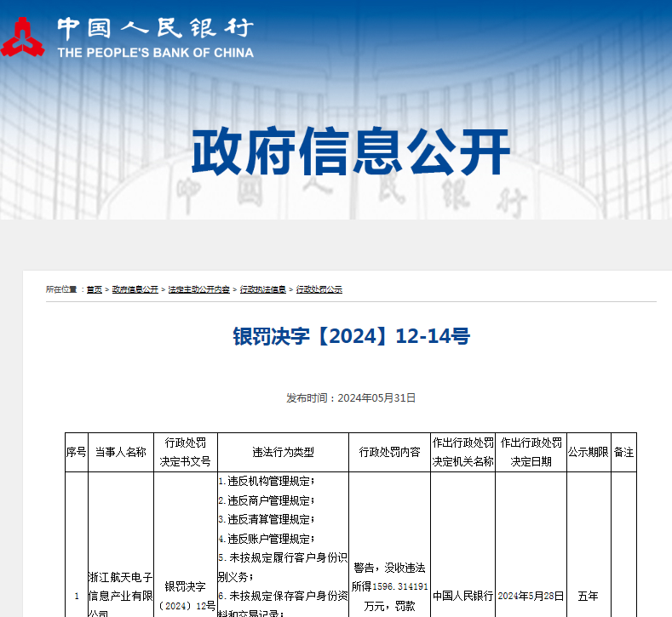Click the 五年 publicity period cell
The height and width of the screenshot is (617, 672).
click(x=589, y=596)
